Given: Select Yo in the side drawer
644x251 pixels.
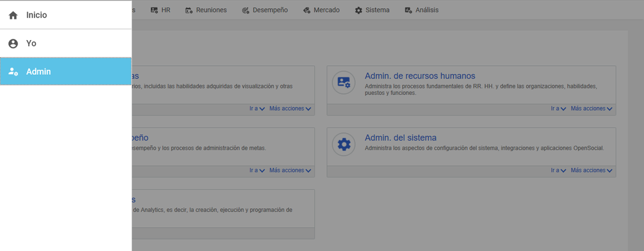Looking at the screenshot, I should tap(66, 43).
